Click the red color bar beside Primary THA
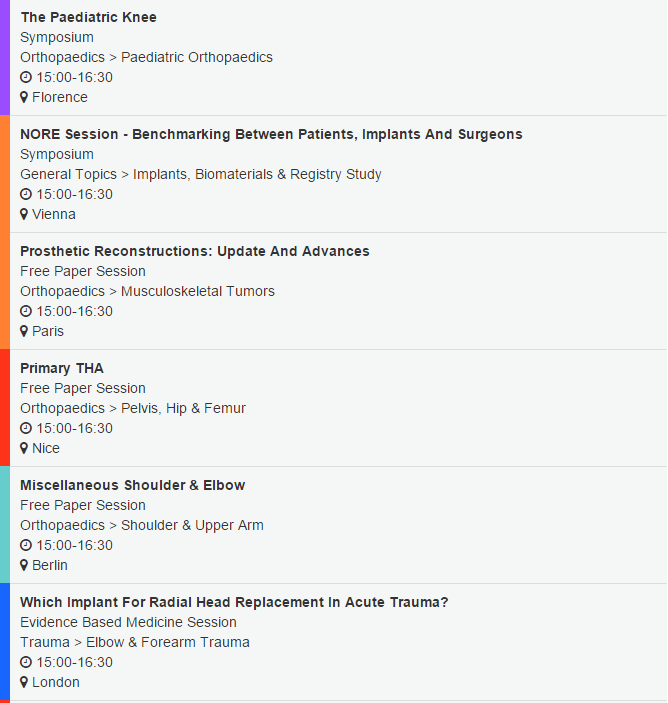This screenshot has width=668, height=703. (x=5, y=408)
